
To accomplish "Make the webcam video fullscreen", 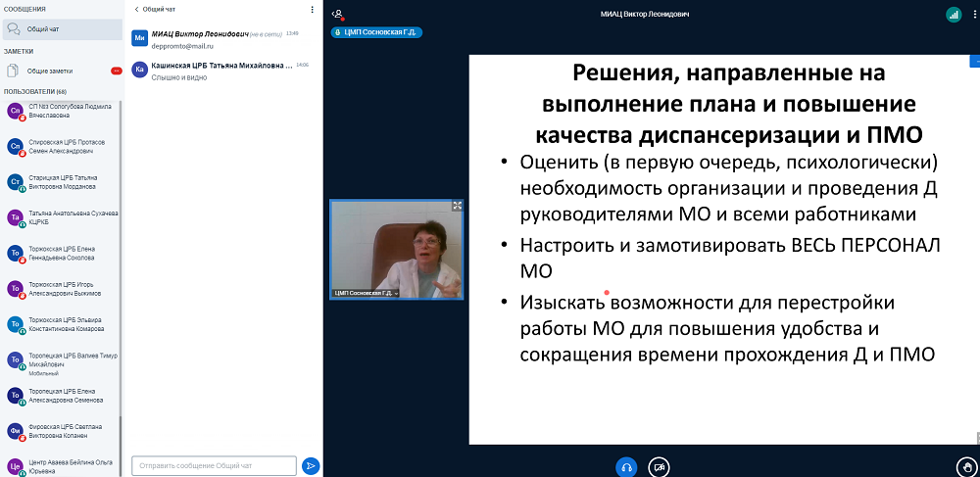I will click(x=457, y=206).
